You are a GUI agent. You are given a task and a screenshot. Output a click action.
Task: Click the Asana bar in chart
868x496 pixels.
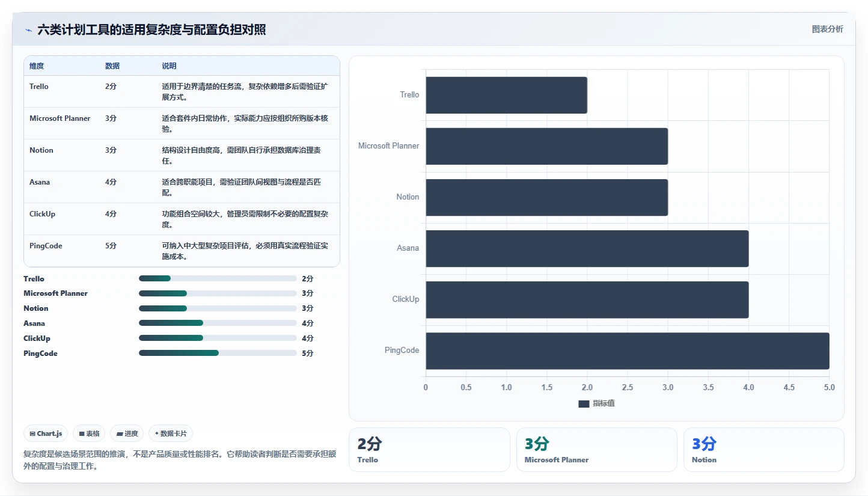[x=587, y=248]
